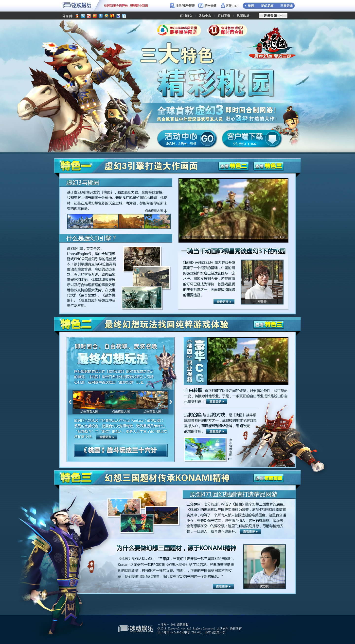Pause the 豪华CG 职业视频 player
355x644 pixels.
[x=211, y=381]
